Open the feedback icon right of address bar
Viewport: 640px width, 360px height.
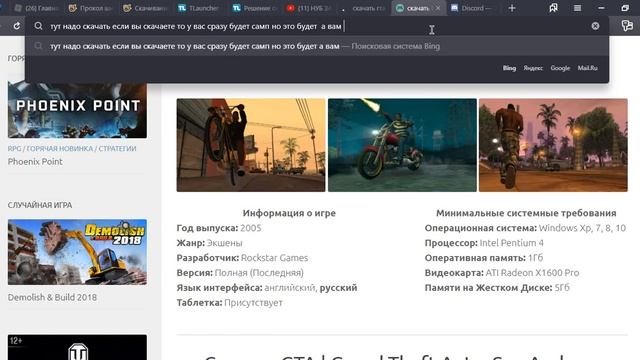tap(627, 26)
